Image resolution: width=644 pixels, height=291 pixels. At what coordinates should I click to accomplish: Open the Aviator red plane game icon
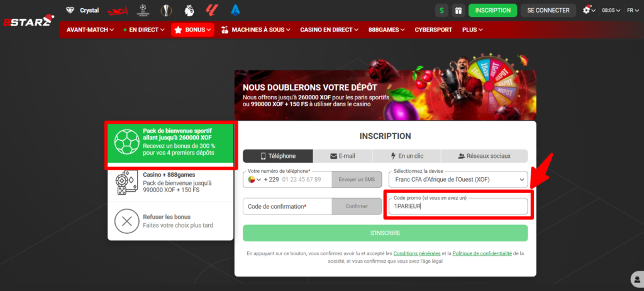(x=116, y=11)
